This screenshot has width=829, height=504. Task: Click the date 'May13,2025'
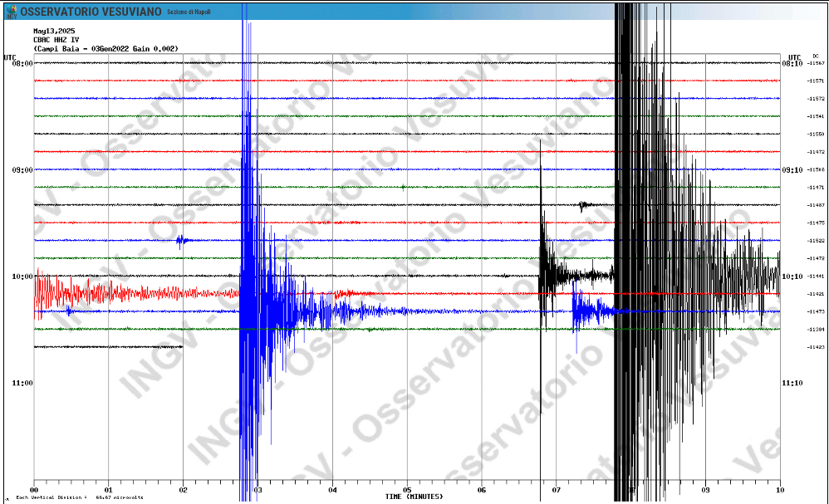pos(54,32)
